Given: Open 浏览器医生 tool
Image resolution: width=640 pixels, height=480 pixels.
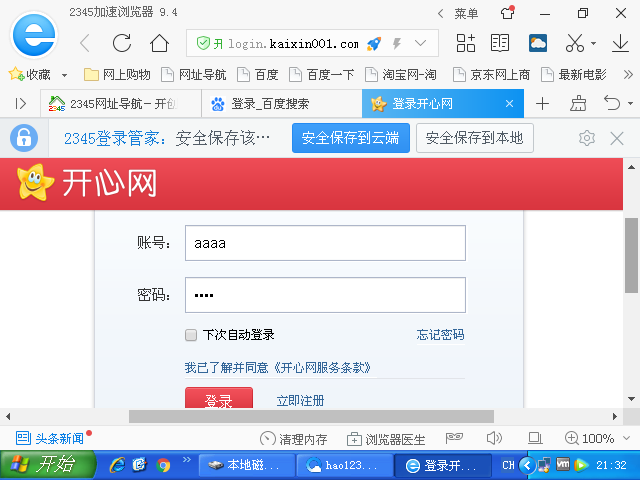Looking at the screenshot, I should point(386,439).
